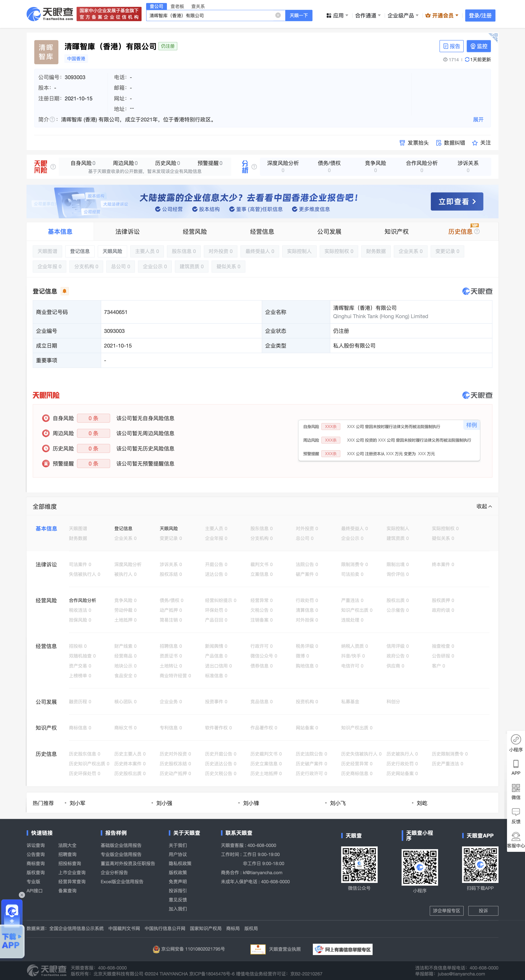Open hot recommendation 刘小军
This screenshot has height=980, width=525.
pyautogui.click(x=77, y=803)
